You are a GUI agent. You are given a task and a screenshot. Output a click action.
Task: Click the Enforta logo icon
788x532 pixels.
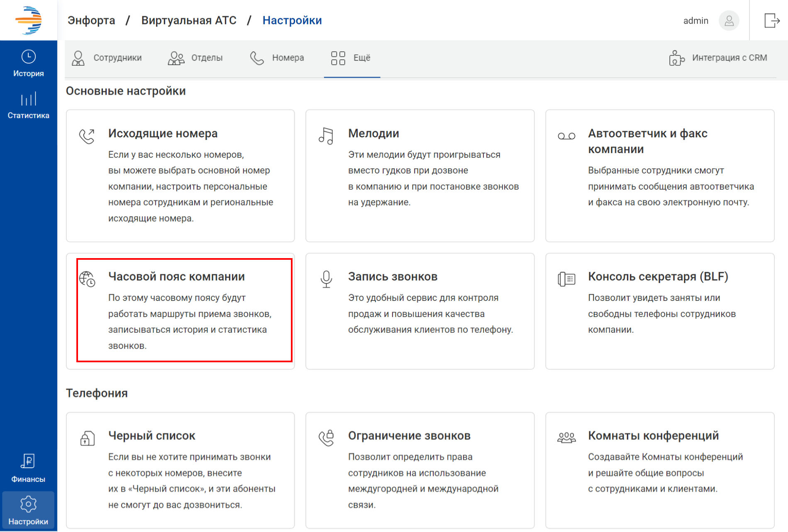point(28,20)
